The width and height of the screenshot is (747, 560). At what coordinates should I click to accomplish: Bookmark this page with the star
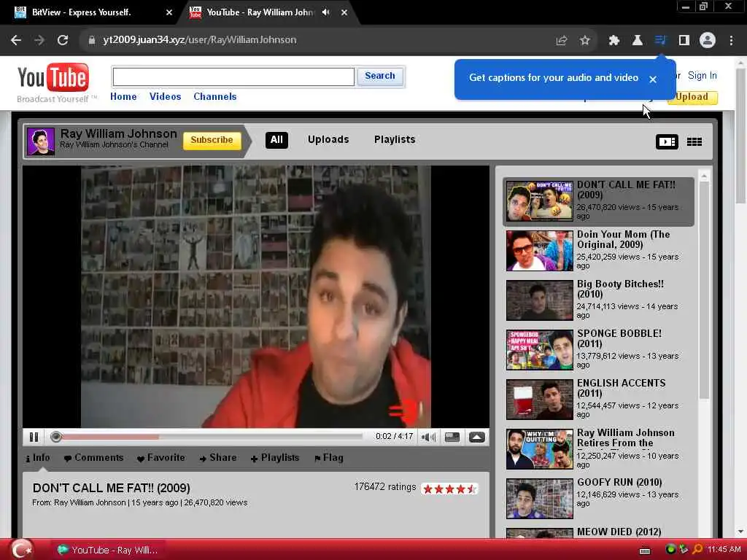click(x=585, y=41)
